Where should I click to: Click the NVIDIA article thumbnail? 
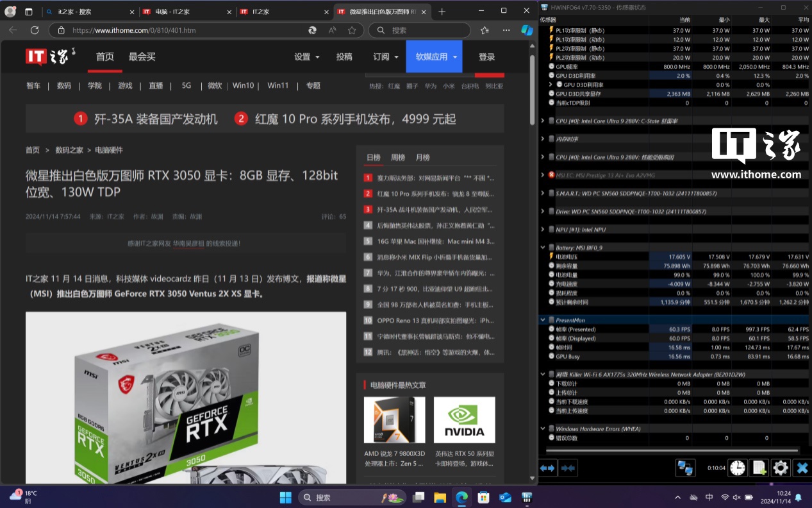464,419
